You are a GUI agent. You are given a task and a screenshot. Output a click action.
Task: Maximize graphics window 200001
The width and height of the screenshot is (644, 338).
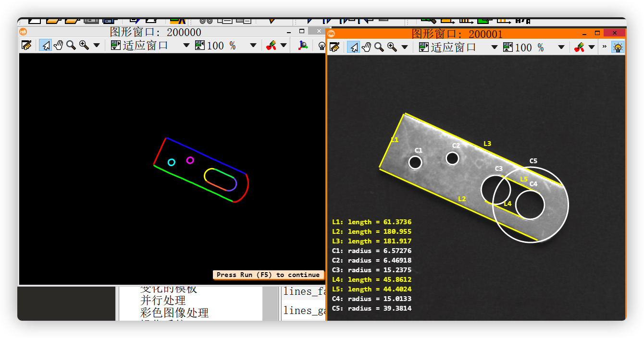(597, 33)
